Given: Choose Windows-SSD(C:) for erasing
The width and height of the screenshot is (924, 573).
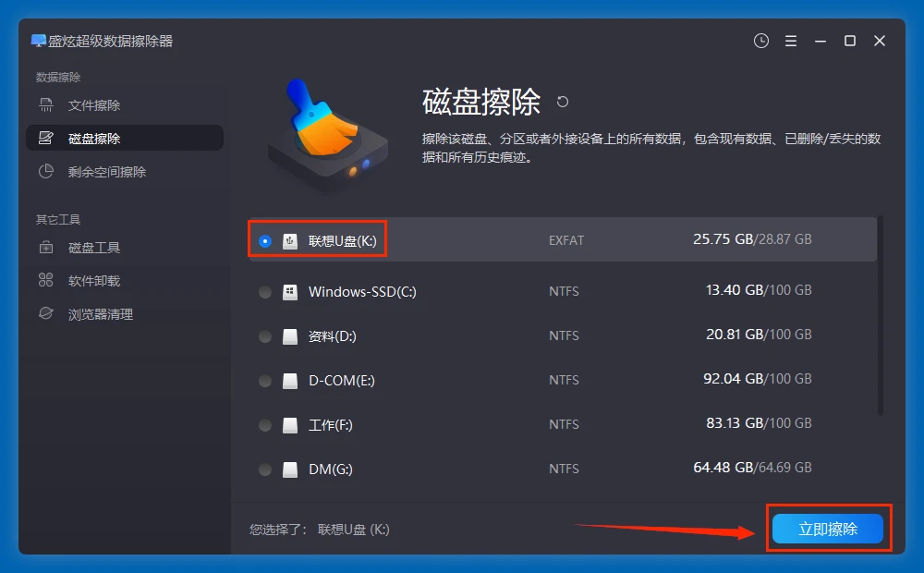Looking at the screenshot, I should tap(264, 290).
